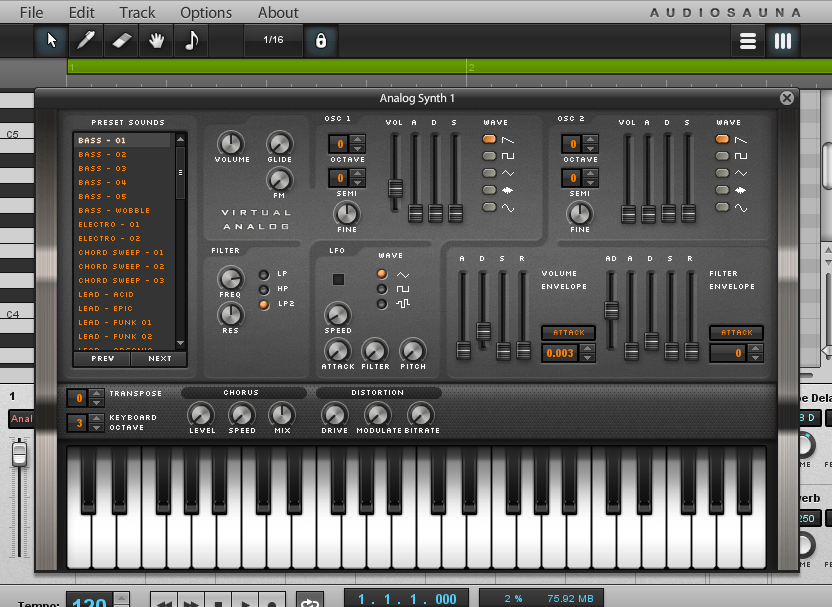Select the BASS - WOBBLE preset
The height and width of the screenshot is (607, 832).
coord(124,211)
